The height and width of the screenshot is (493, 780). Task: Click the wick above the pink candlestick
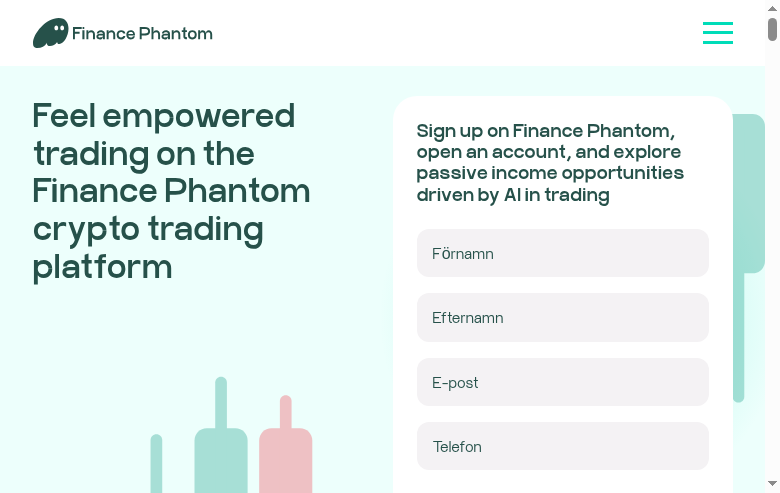coord(286,411)
